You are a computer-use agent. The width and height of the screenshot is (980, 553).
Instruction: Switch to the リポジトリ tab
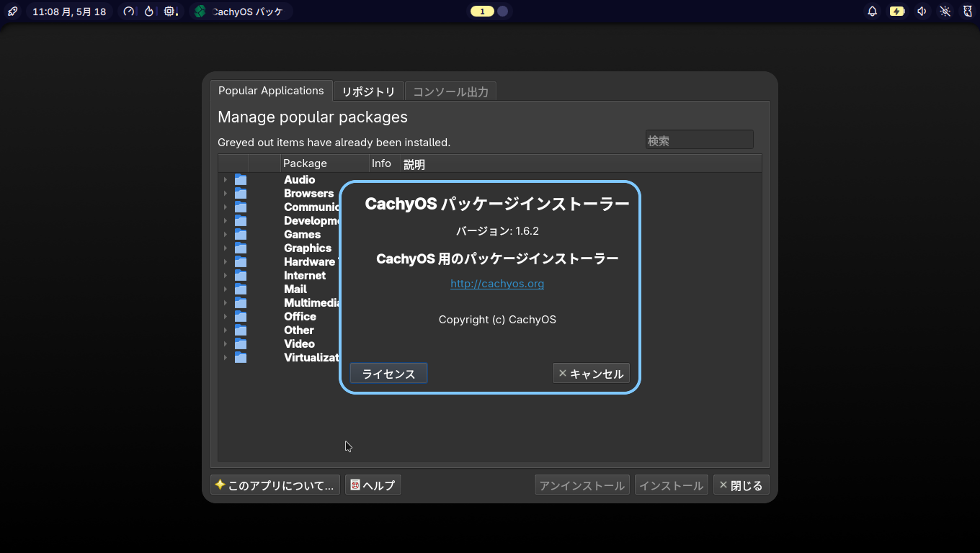tap(368, 91)
